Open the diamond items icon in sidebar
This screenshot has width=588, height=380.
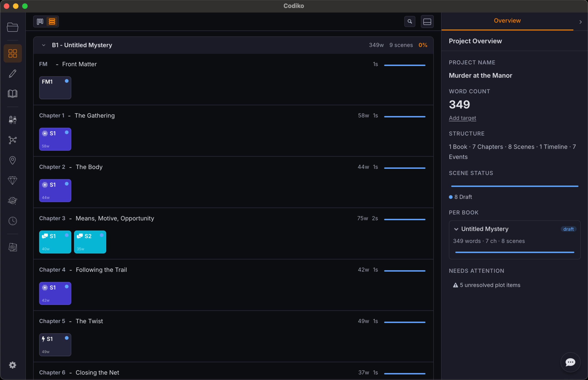[x=13, y=180]
